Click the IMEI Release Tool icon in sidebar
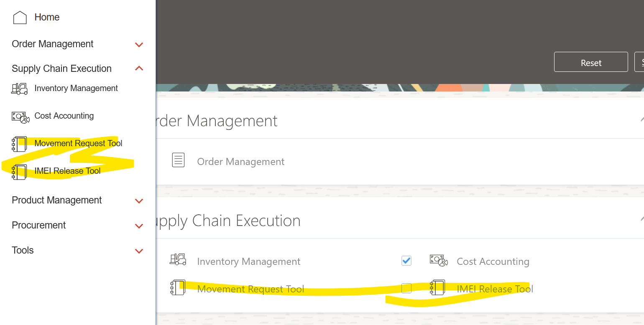 click(x=19, y=171)
